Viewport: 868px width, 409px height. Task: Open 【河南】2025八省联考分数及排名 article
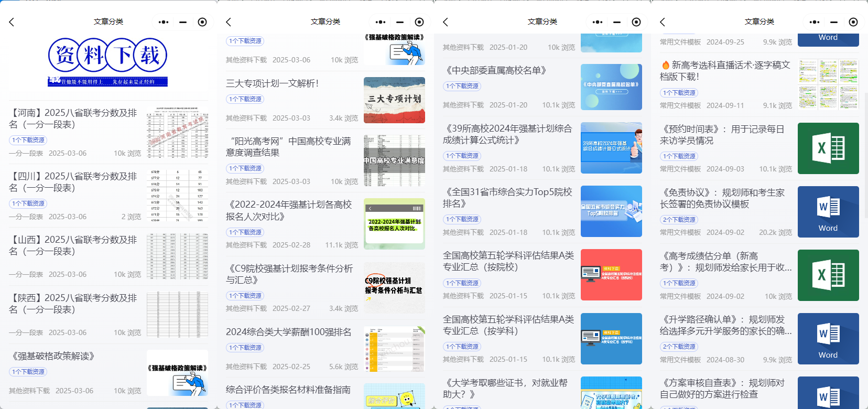click(x=73, y=119)
